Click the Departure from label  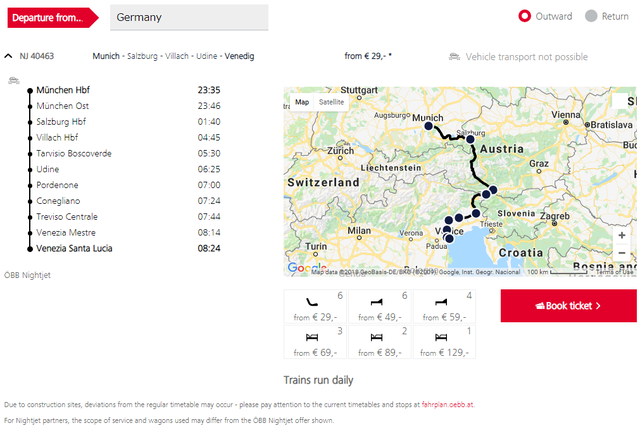tap(53, 18)
